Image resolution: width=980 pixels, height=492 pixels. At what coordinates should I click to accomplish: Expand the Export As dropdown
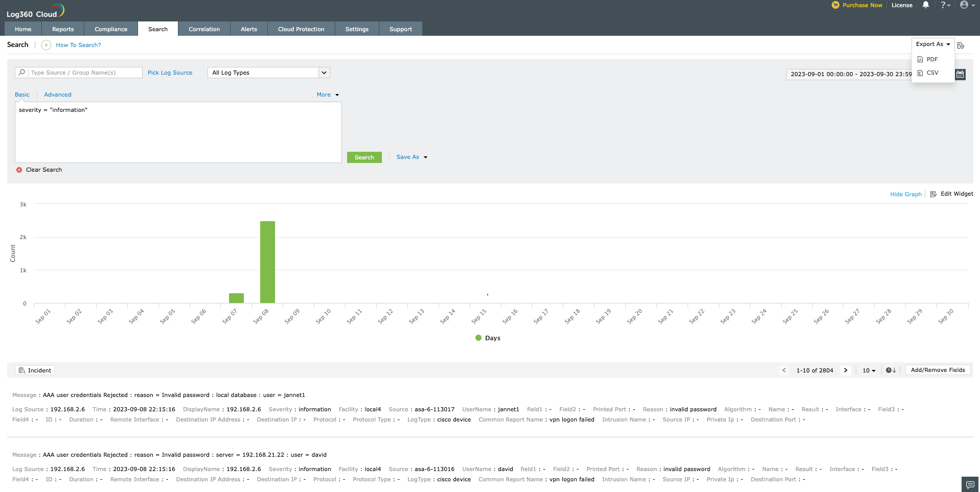(933, 44)
